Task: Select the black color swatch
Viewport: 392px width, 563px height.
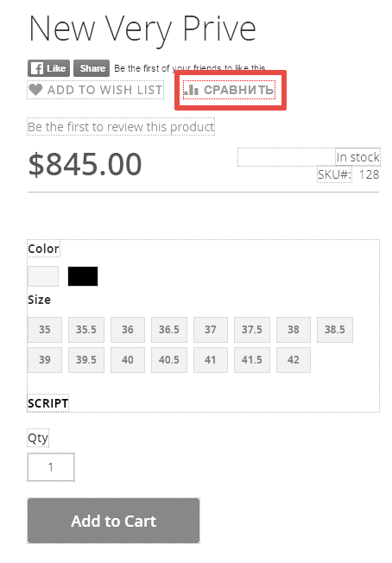Action: click(83, 276)
